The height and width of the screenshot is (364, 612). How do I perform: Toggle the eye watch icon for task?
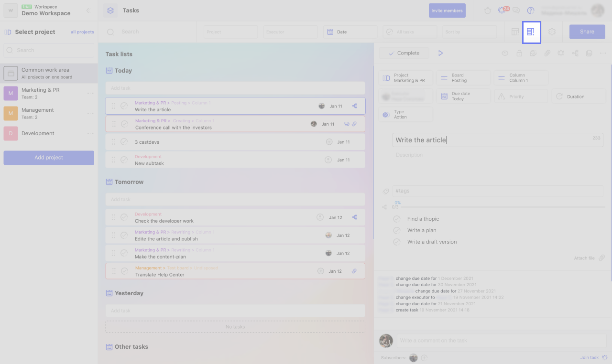[x=505, y=54]
